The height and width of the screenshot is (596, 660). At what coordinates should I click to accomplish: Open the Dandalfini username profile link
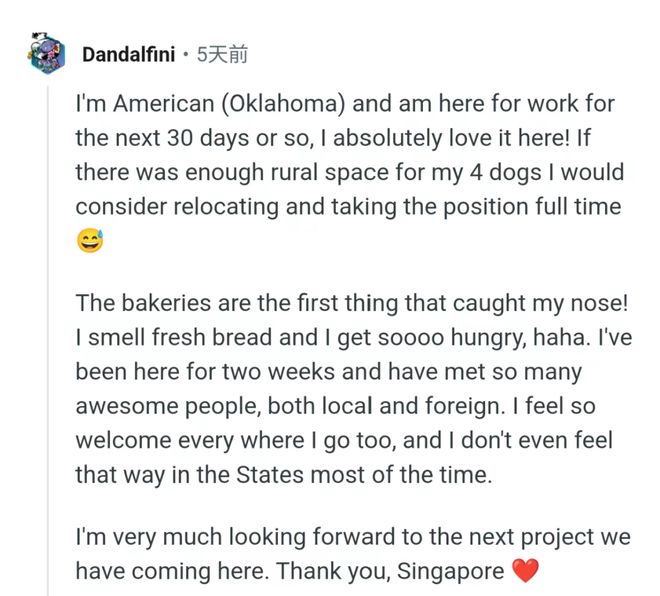(129, 54)
